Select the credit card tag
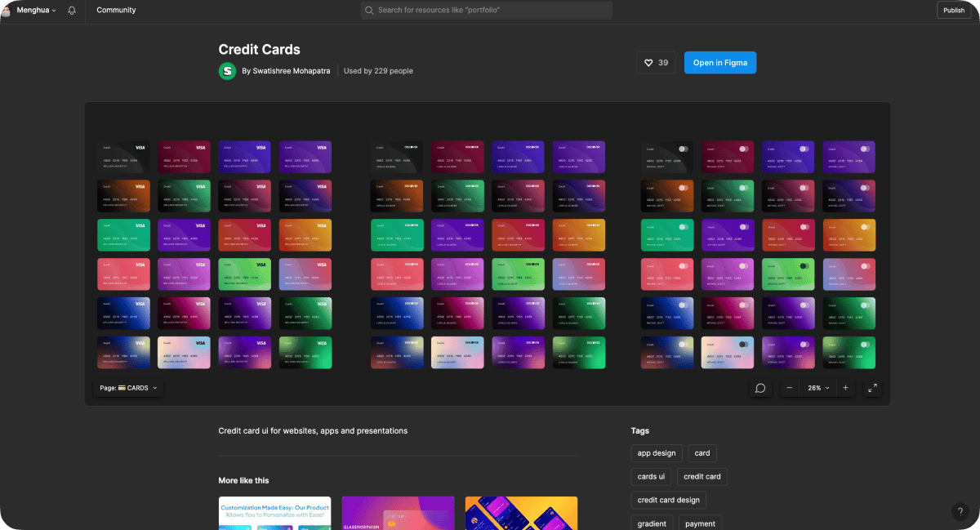980x530 pixels. coord(702,477)
